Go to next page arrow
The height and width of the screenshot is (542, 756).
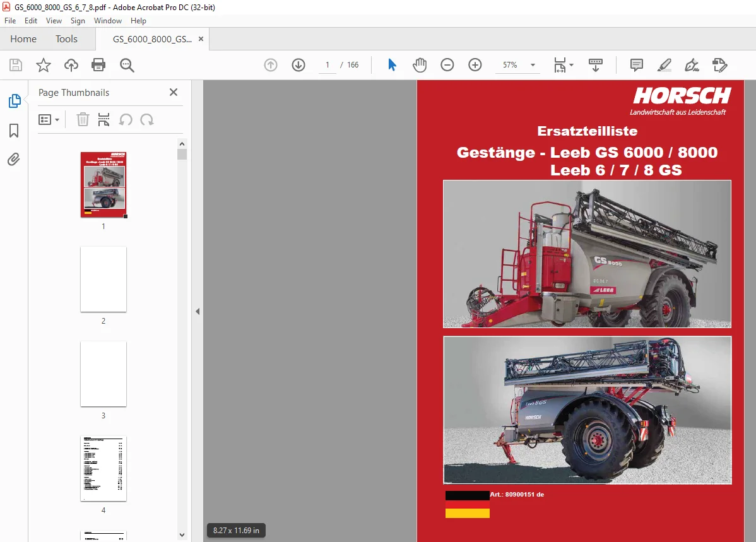click(x=298, y=64)
